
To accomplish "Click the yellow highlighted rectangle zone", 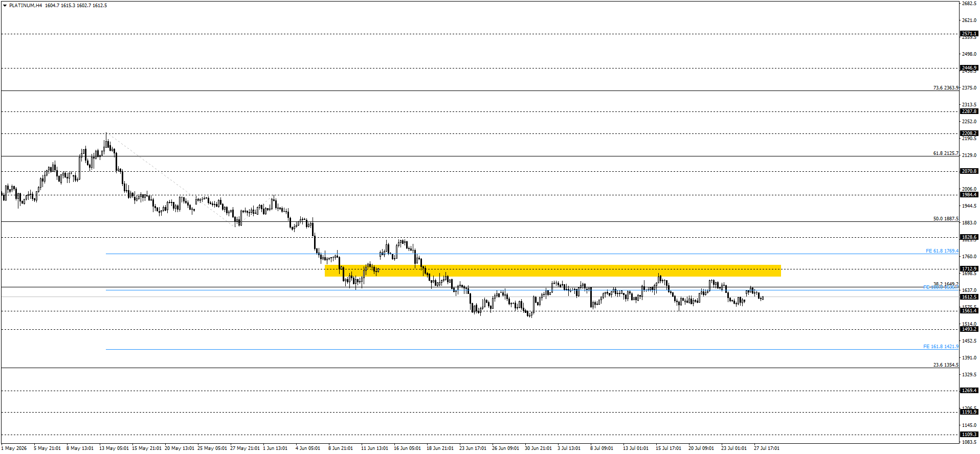I will tap(552, 270).
